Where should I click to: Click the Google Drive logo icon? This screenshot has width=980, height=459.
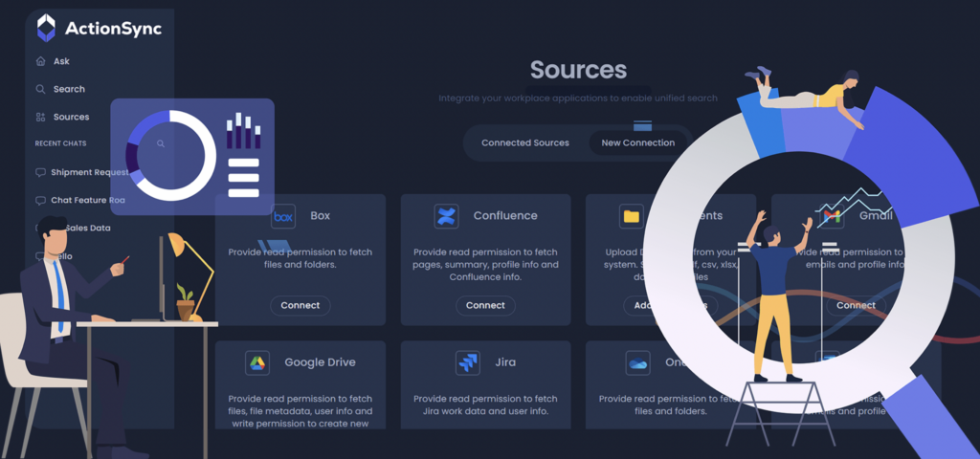click(257, 362)
